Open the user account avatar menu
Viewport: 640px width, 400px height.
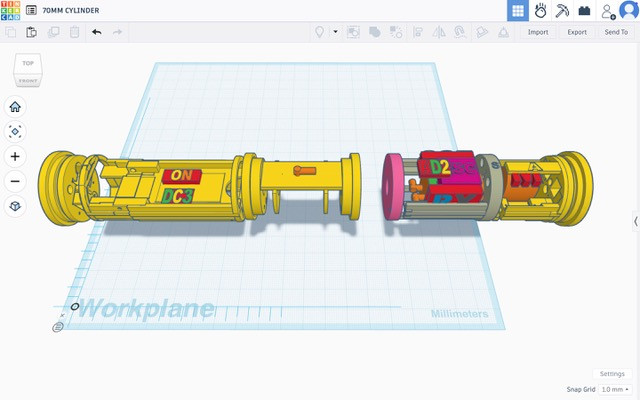[x=628, y=11]
